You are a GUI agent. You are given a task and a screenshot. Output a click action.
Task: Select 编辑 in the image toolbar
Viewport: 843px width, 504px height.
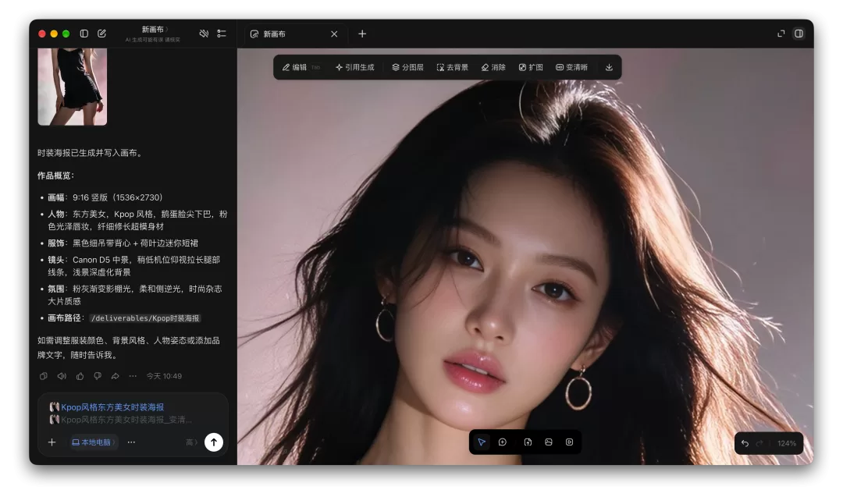[294, 67]
